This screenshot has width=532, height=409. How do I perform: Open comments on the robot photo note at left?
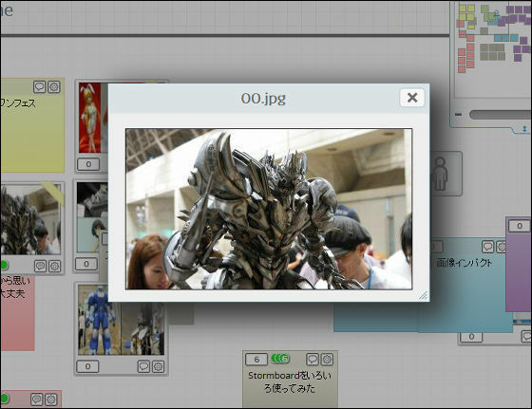pos(40,266)
